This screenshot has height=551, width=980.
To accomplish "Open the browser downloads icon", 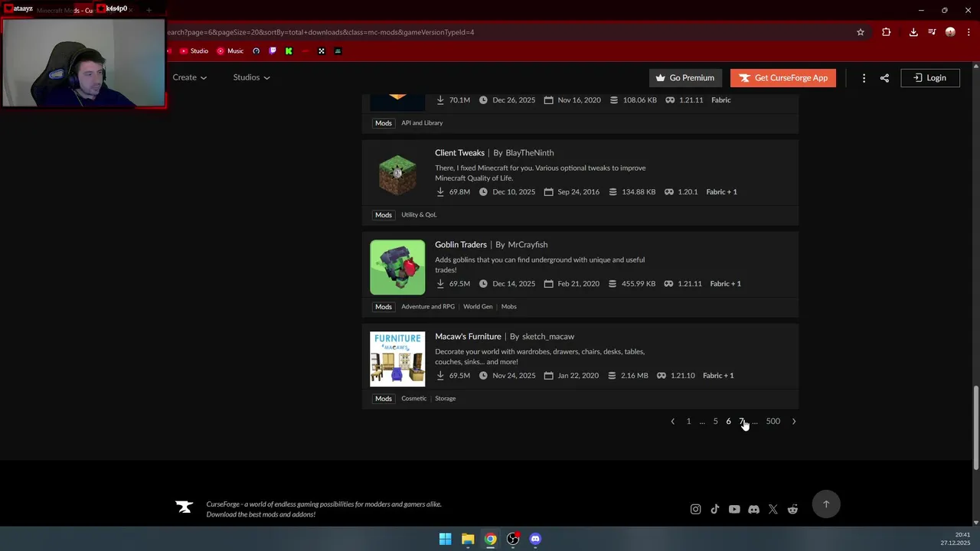I will coord(913,32).
